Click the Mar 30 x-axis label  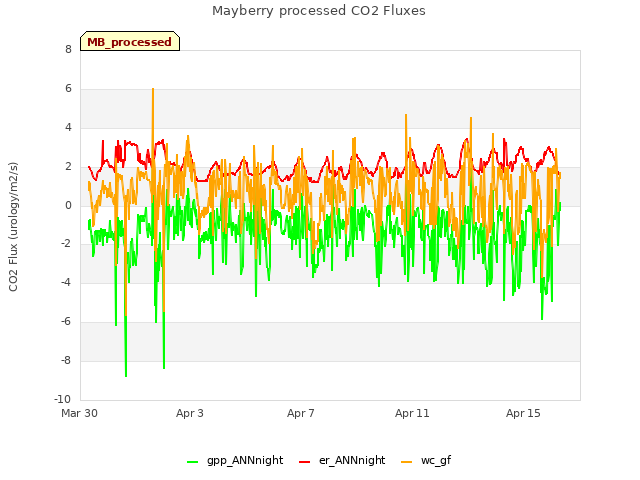tap(79, 413)
